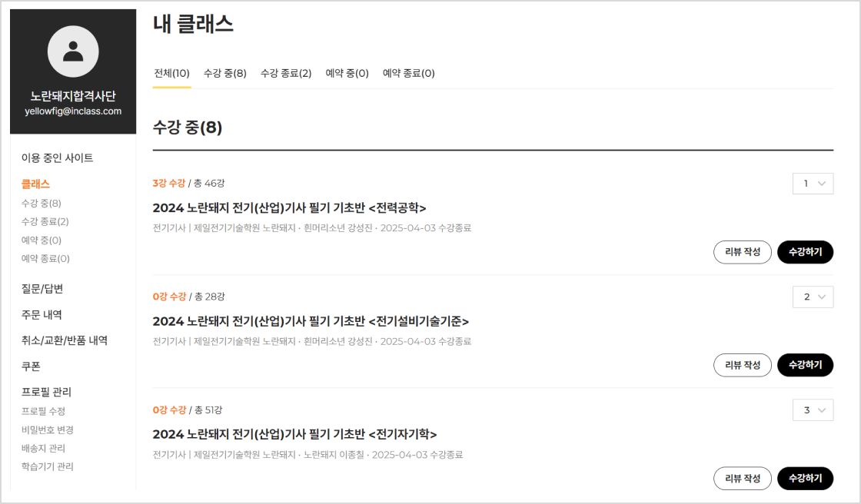The height and width of the screenshot is (504, 861).
Task: Open the order dropdown showing 3
Action: point(813,410)
